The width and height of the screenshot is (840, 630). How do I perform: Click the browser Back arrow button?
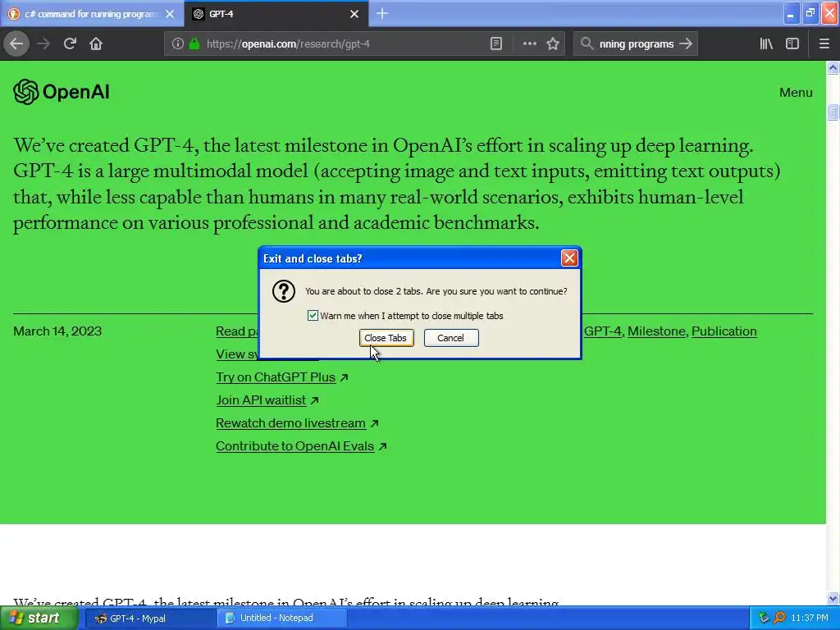pos(16,43)
